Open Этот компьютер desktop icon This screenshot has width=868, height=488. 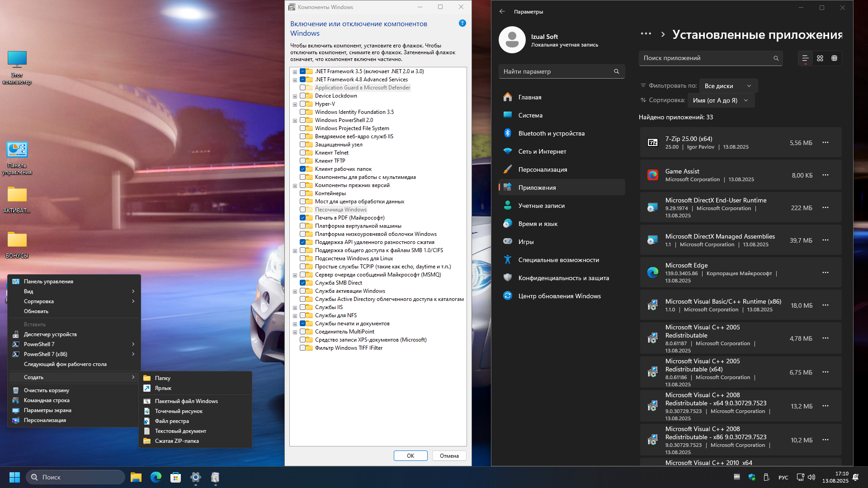(17, 67)
